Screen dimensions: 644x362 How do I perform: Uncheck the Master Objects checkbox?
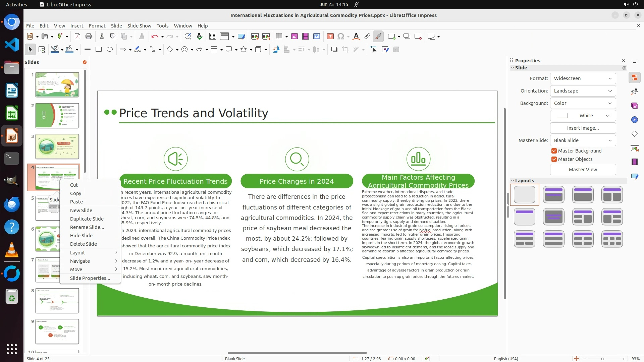coord(554,159)
